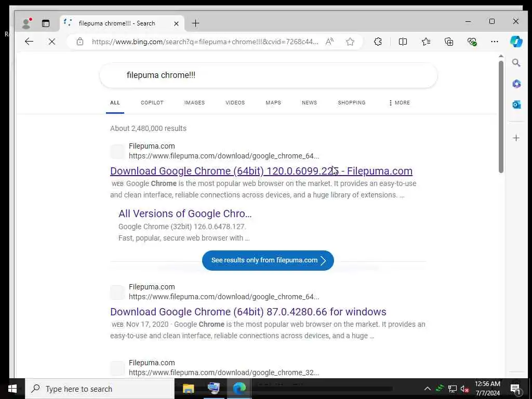Close the filepuma chrome!!! tab

coord(176,23)
